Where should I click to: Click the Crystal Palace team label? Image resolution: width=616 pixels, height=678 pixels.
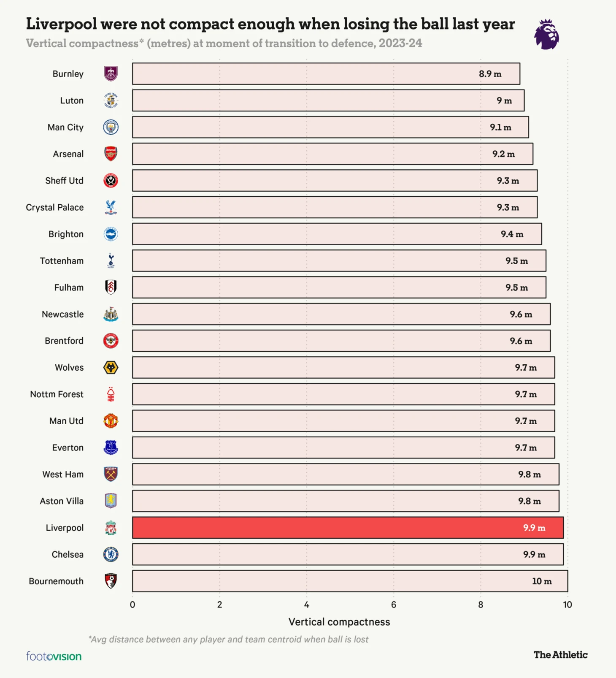pos(55,207)
